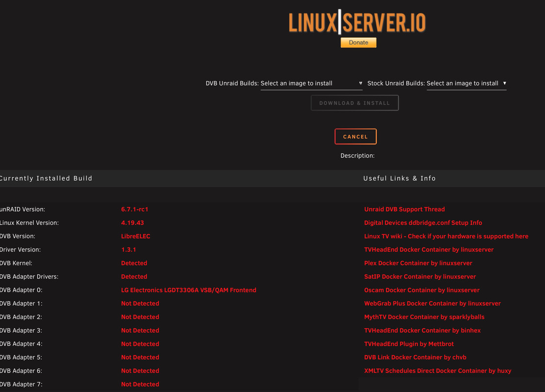The width and height of the screenshot is (545, 392).
Task: Open Plex Docker Container by linuxserver link
Action: point(418,263)
